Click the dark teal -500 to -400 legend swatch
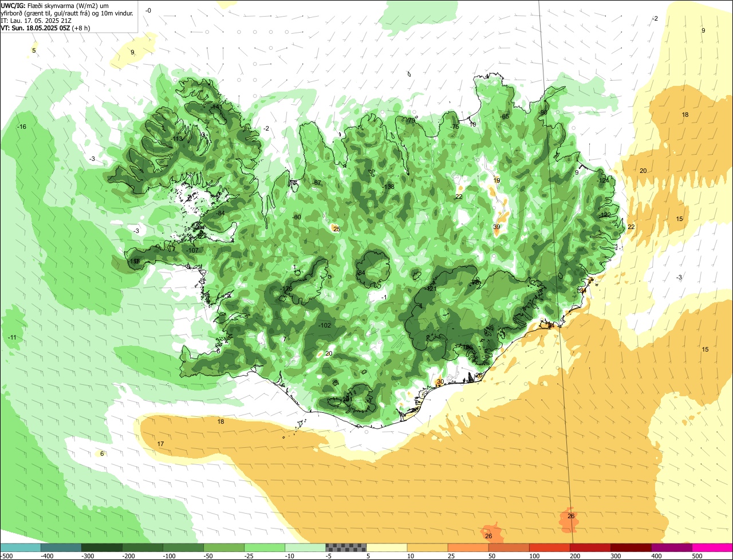This screenshot has height=560, width=733. [61, 548]
